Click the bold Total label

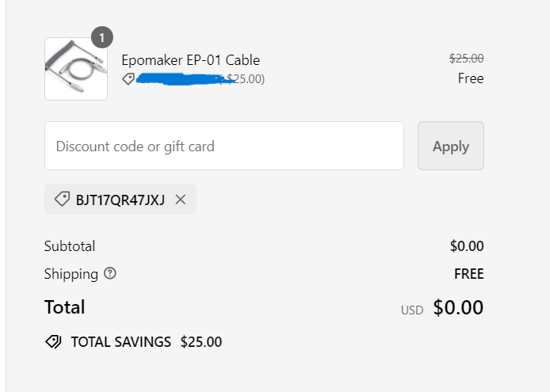click(64, 307)
